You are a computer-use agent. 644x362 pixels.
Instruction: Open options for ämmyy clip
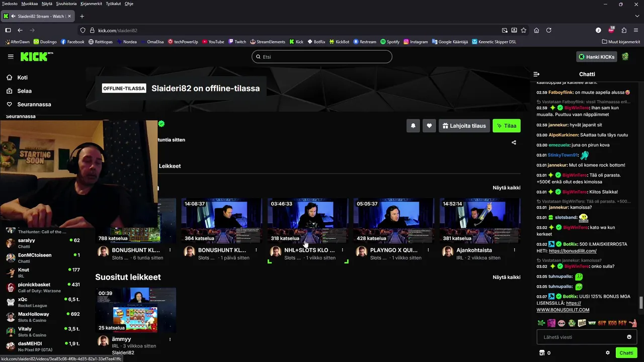[x=170, y=339]
